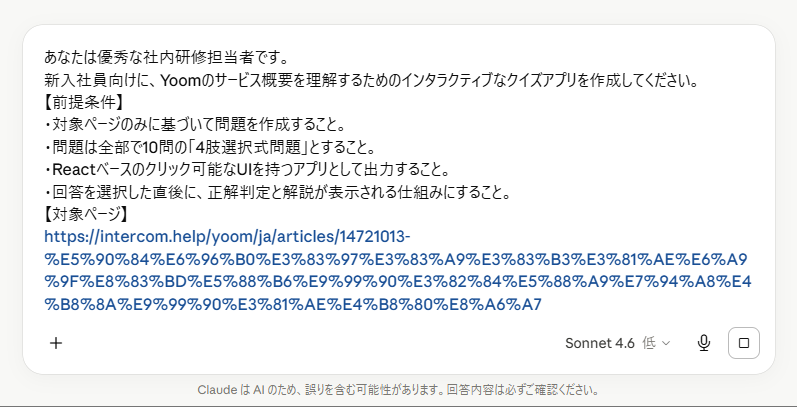Click the 10問の「4肢選択式問題」 line
The width and height of the screenshot is (797, 407).
click(209, 148)
